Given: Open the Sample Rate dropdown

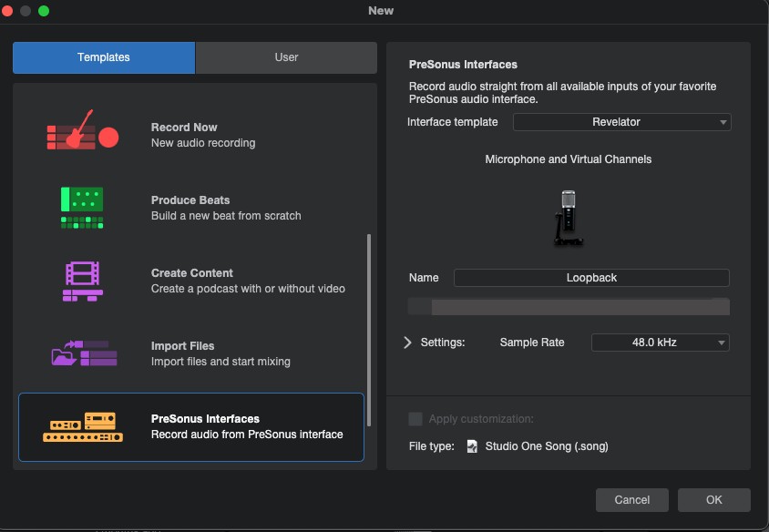Looking at the screenshot, I should point(661,343).
